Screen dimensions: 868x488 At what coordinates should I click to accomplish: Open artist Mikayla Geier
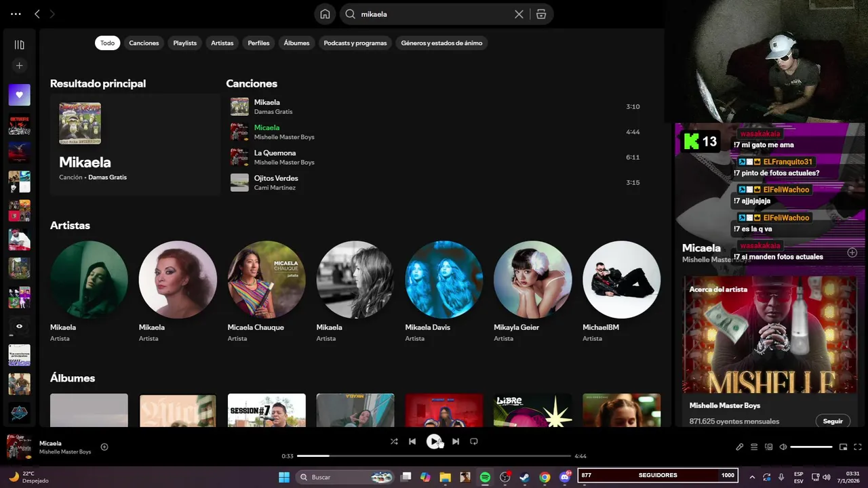point(533,279)
